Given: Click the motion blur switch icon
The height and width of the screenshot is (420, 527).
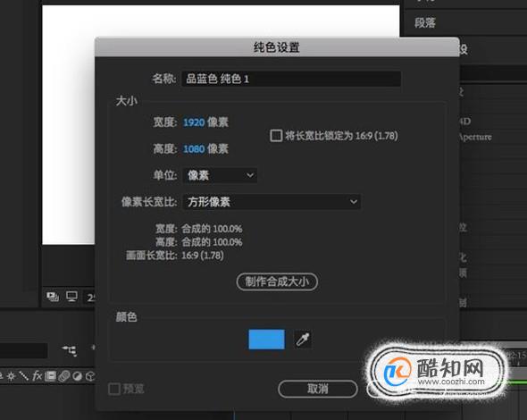Looking at the screenshot, I should point(63,376).
